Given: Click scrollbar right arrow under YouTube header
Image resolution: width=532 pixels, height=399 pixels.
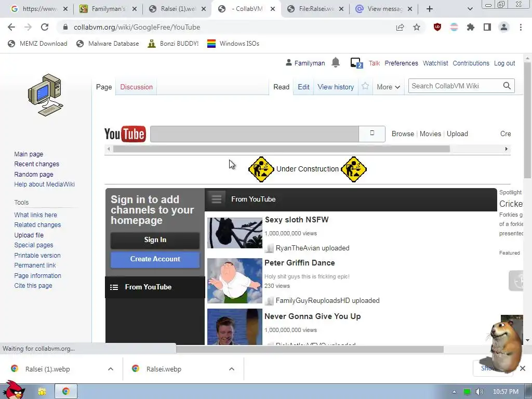Looking at the screenshot, I should [506, 149].
